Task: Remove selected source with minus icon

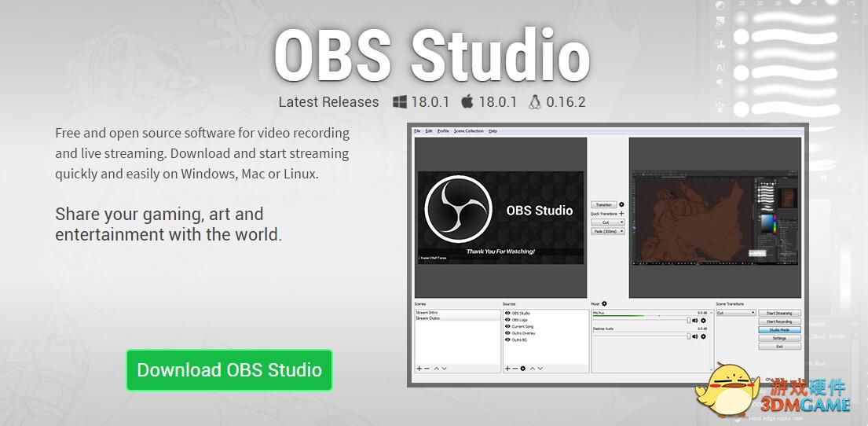Action: [x=515, y=369]
